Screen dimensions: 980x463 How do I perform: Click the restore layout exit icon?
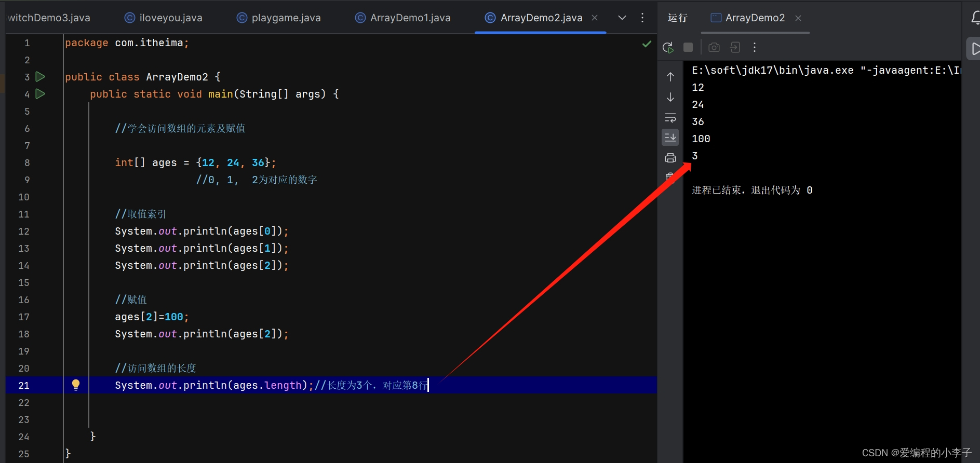735,47
